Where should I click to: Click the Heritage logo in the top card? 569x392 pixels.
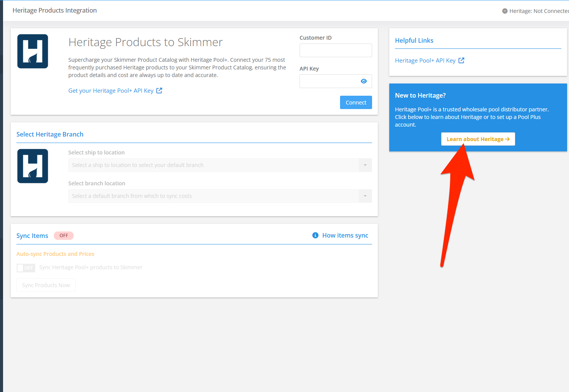coord(33,51)
